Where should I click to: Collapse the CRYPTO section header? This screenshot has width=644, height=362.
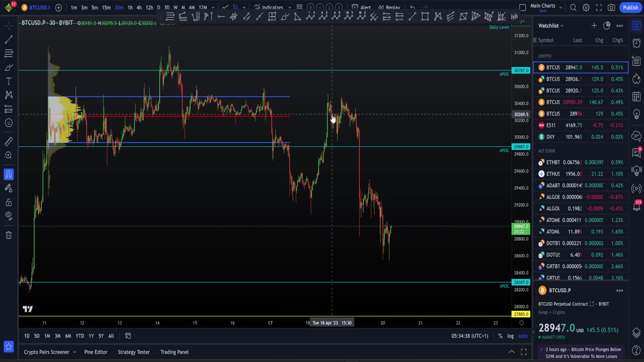click(x=545, y=56)
